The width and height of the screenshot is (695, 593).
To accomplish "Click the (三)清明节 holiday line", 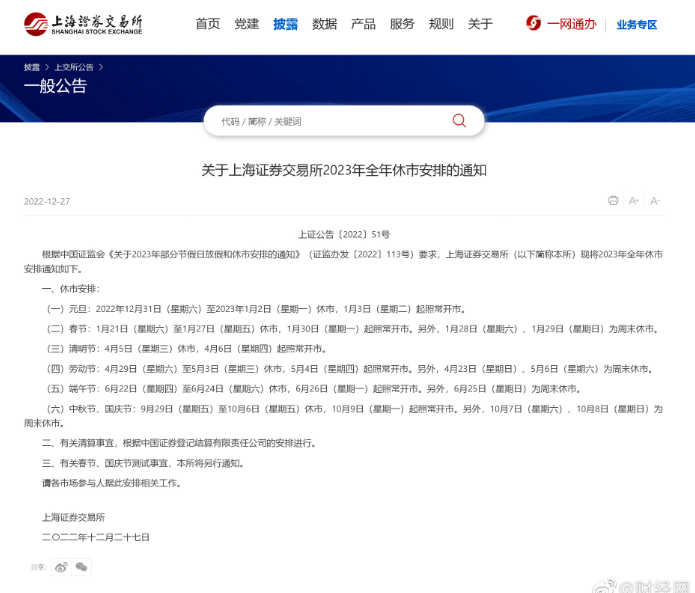I will 187,349.
